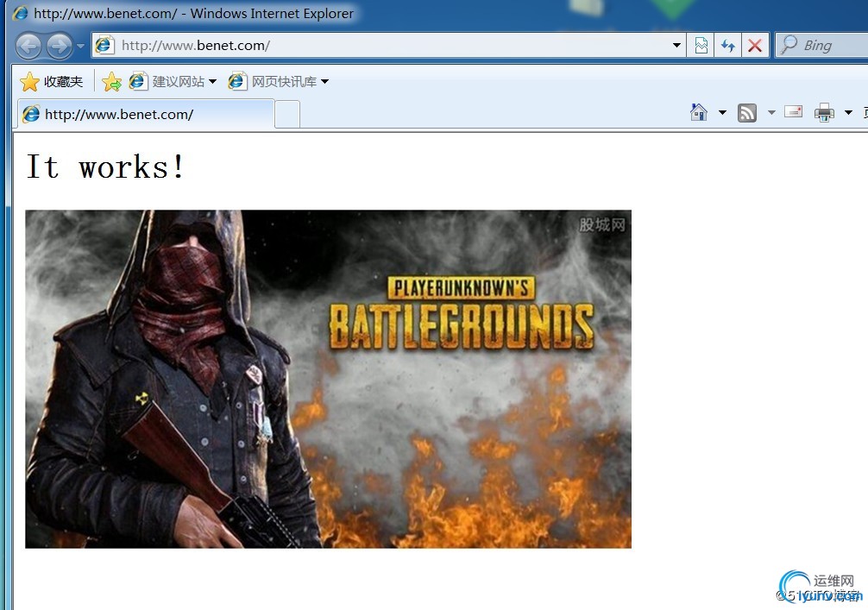Open the 网页快讯库 web slice gallery
Viewport: 868px width, 610px height.
[x=279, y=82]
